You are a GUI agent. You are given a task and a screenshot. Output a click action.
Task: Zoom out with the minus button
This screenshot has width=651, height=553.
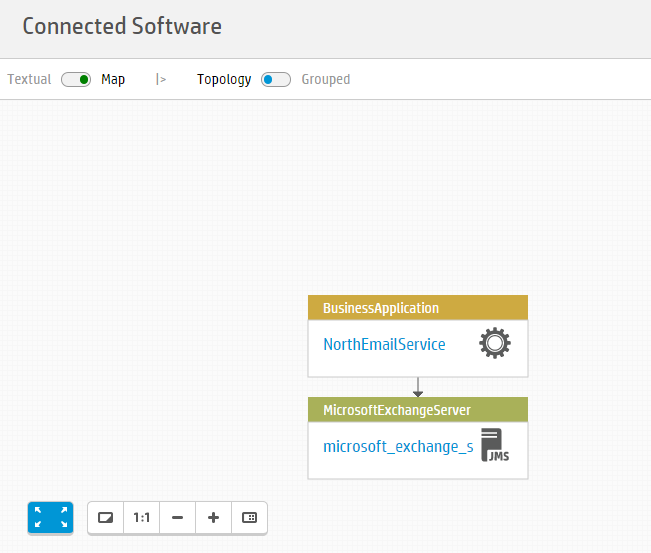point(177,518)
